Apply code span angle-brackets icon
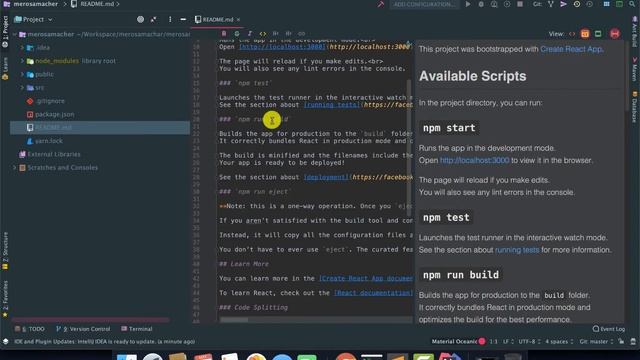Image resolution: width=640 pixels, height=360 pixels. click(x=263, y=33)
